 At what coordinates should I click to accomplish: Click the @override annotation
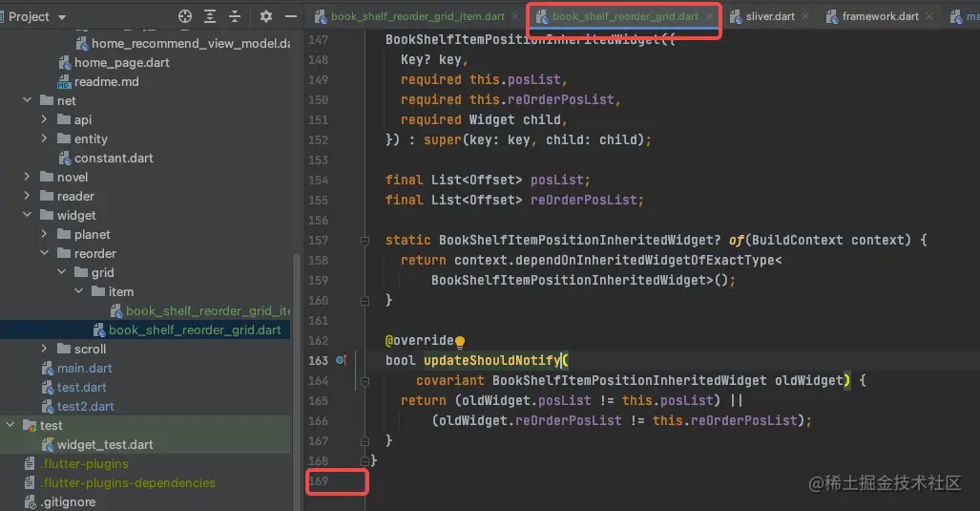click(x=419, y=340)
